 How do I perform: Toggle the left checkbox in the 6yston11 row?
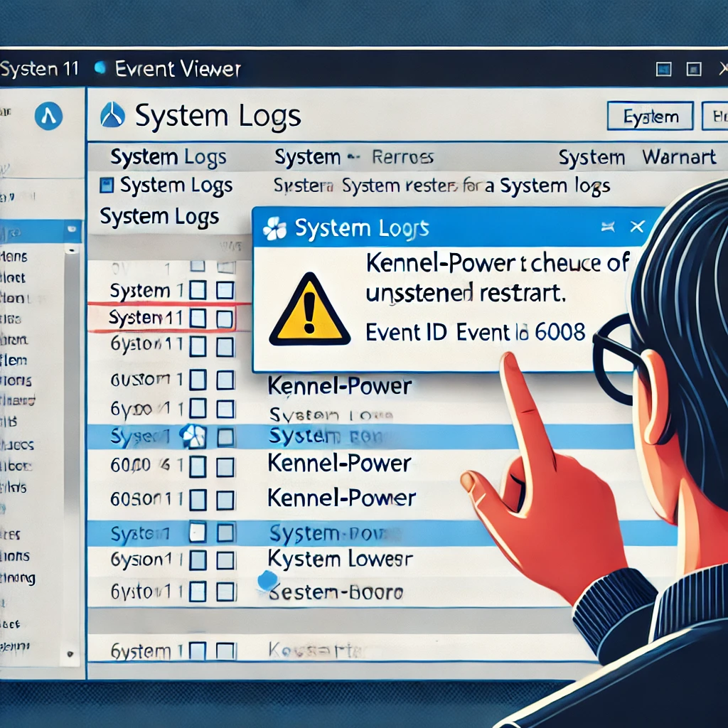[x=198, y=347]
